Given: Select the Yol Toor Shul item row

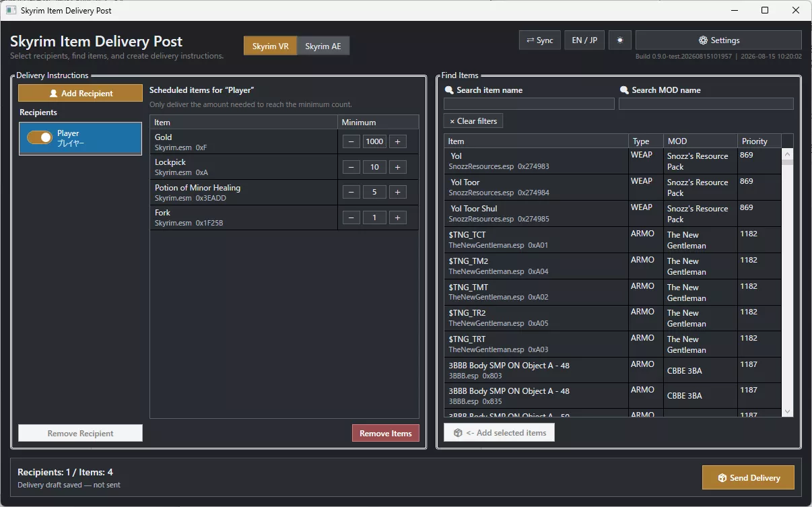Looking at the screenshot, I should point(613,213).
